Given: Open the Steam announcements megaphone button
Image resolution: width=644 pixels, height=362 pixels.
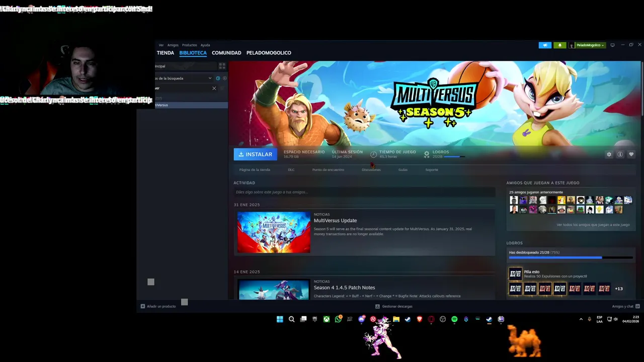Looking at the screenshot, I should point(545,45).
